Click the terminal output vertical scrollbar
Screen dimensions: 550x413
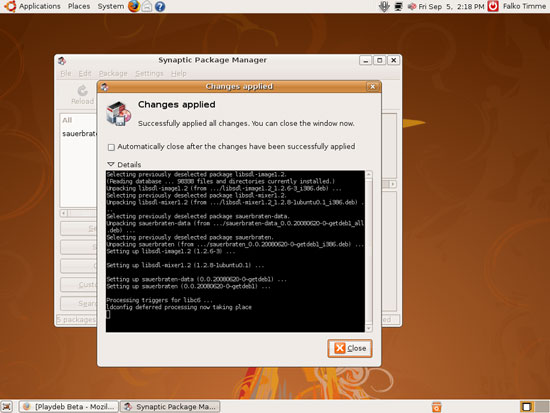(x=369, y=251)
